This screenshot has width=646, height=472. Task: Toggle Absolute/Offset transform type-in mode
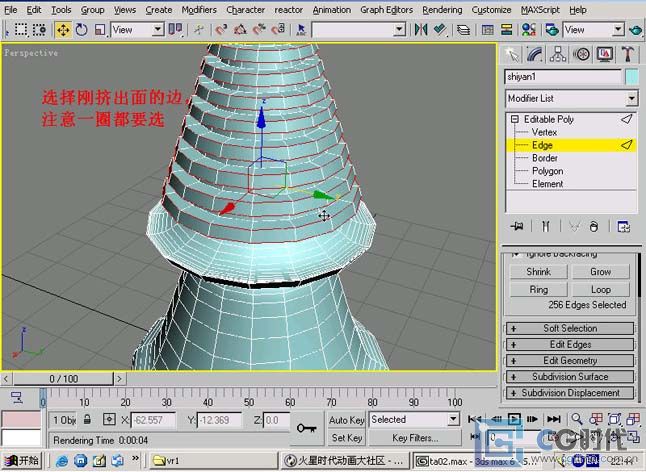coord(109,420)
